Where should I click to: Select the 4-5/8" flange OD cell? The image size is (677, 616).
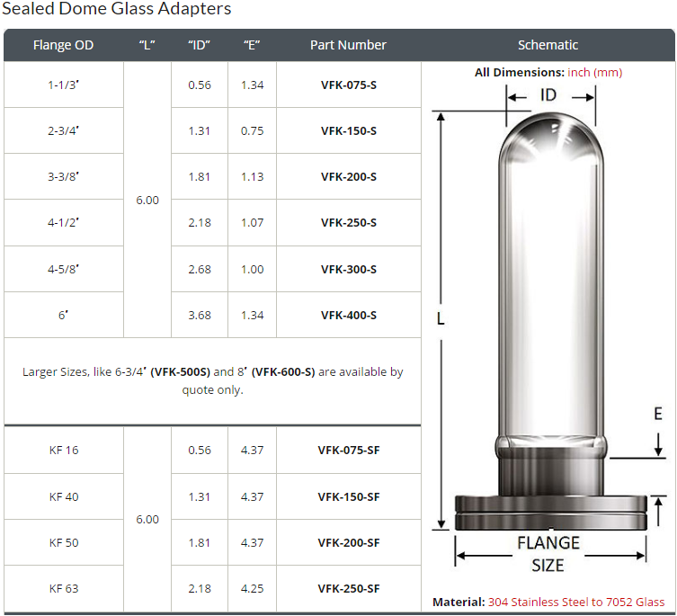(x=63, y=269)
